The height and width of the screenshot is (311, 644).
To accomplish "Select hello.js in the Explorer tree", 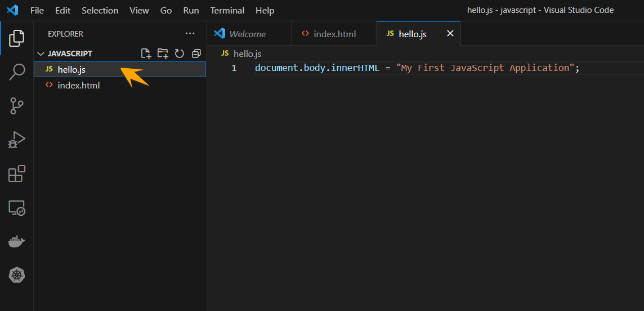I will [x=119, y=69].
